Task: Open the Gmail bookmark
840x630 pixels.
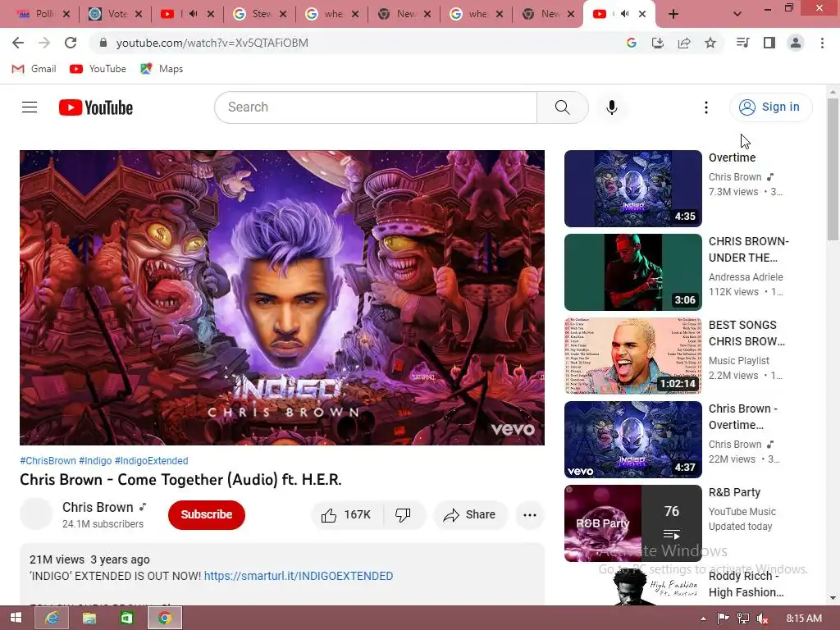Action: click(x=34, y=69)
